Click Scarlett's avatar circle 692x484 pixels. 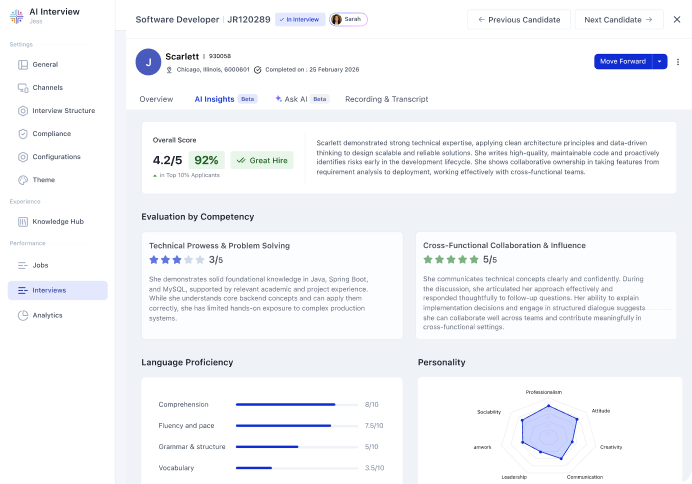(148, 62)
